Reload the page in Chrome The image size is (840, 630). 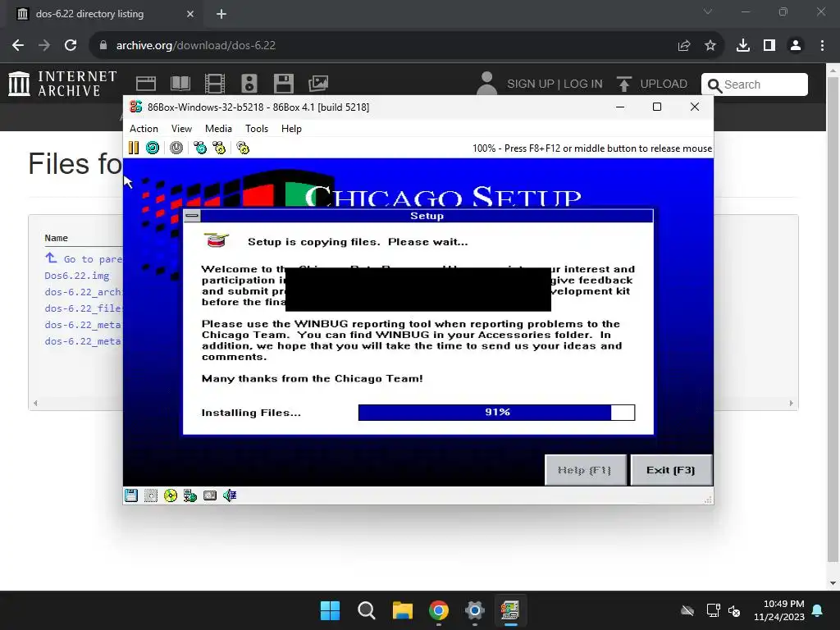click(x=71, y=46)
